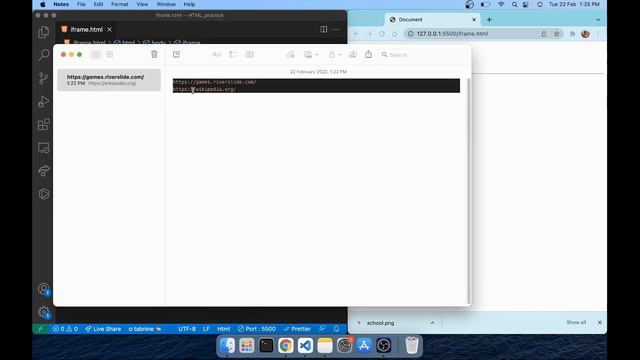This screenshot has height=360, width=640.
Task: Open the Notes text format (Aa) icon
Action: 216,54
